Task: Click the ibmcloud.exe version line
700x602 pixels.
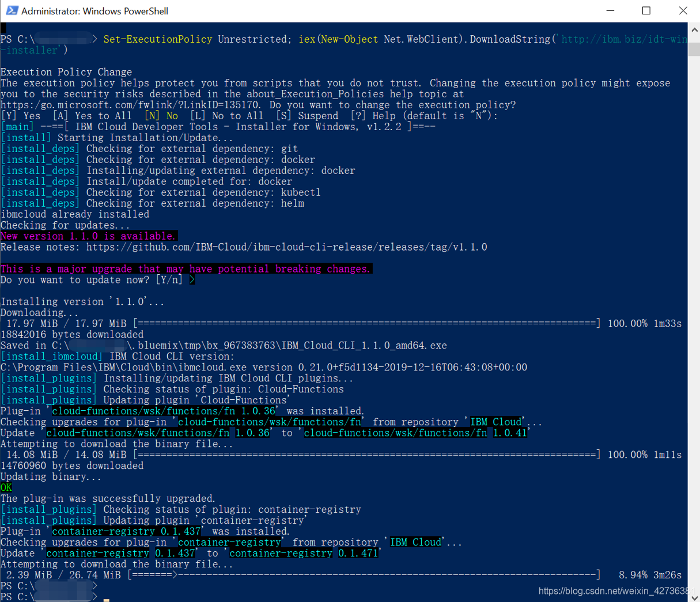Action: [264, 368]
